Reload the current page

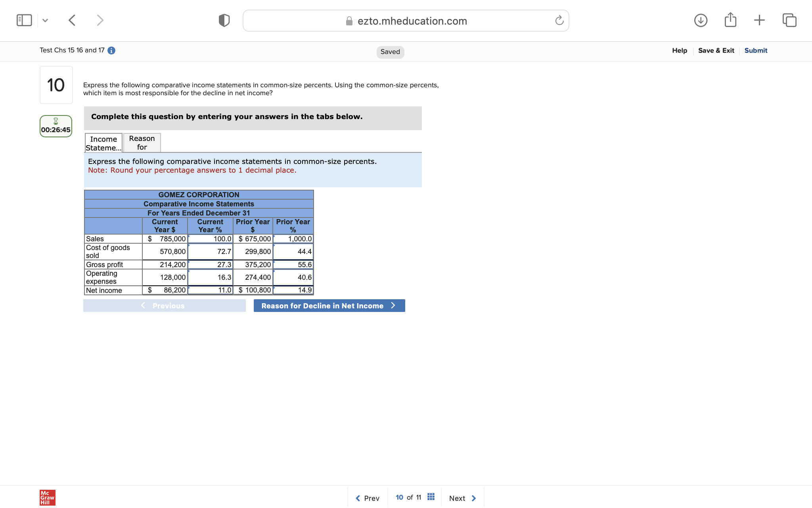(559, 21)
